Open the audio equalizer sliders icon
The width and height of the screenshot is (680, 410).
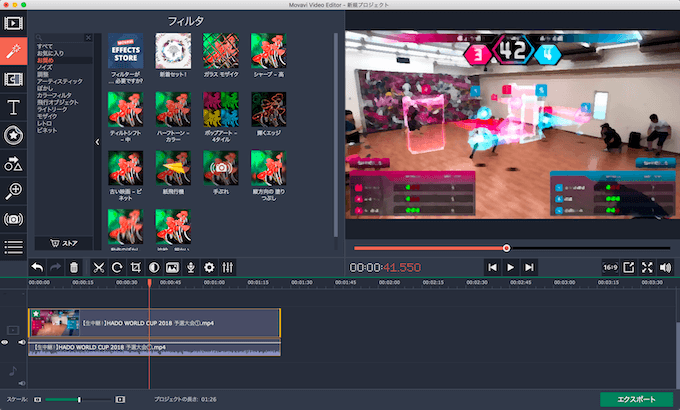228,268
